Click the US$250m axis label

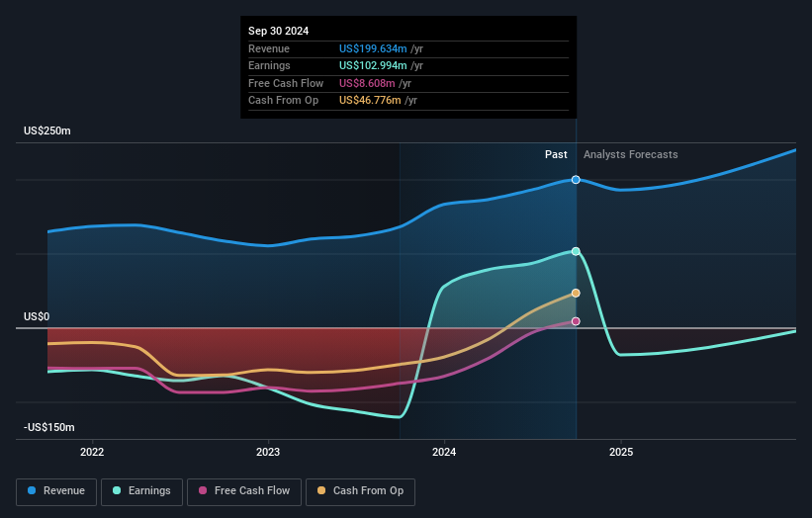click(47, 130)
